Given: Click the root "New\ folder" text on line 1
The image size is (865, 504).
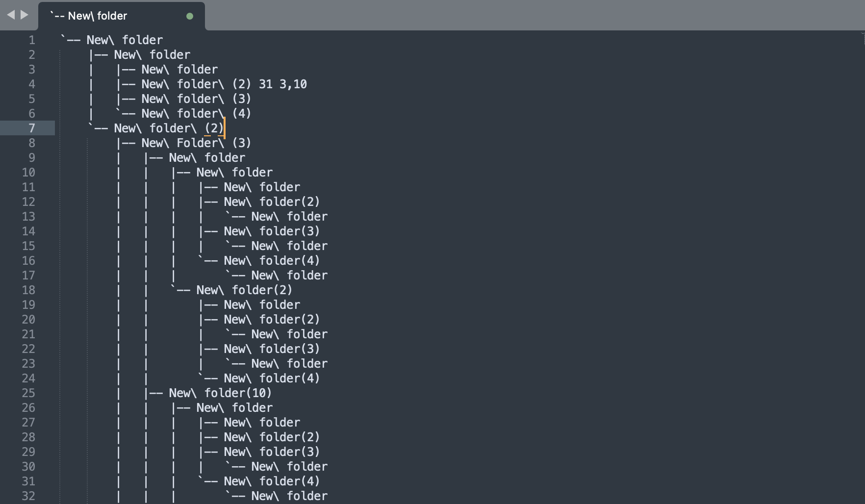Looking at the screenshot, I should [125, 40].
